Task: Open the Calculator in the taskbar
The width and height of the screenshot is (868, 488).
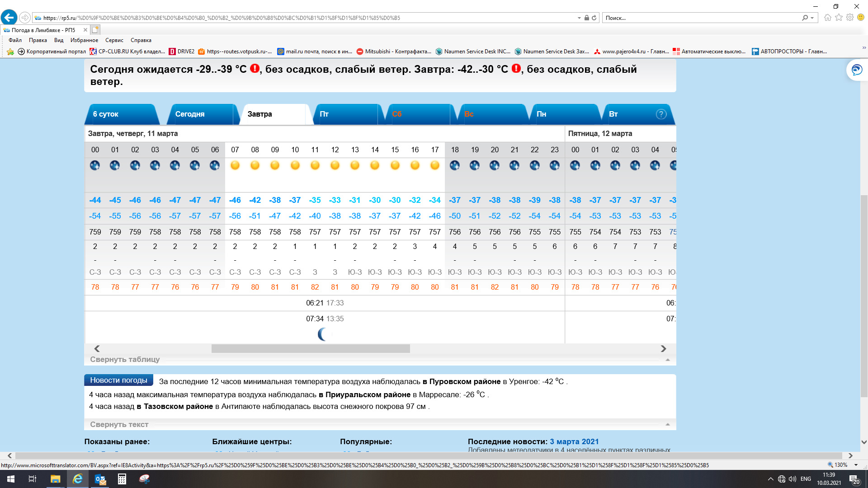Action: click(x=122, y=479)
